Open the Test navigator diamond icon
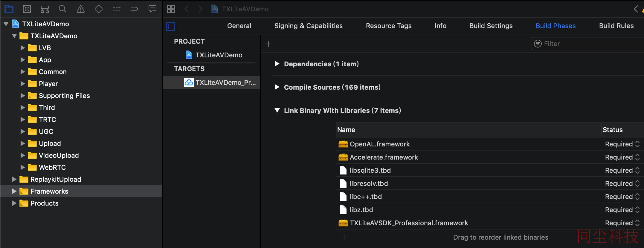 [99, 9]
